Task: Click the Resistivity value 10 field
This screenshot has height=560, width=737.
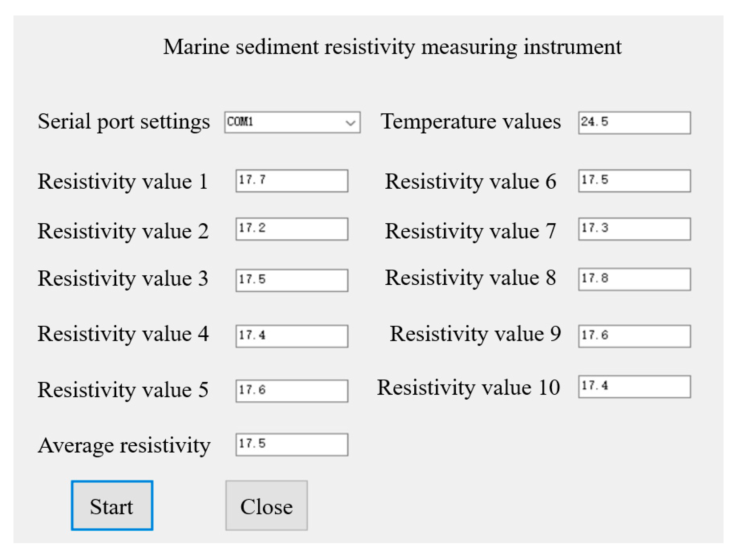Action: [634, 387]
